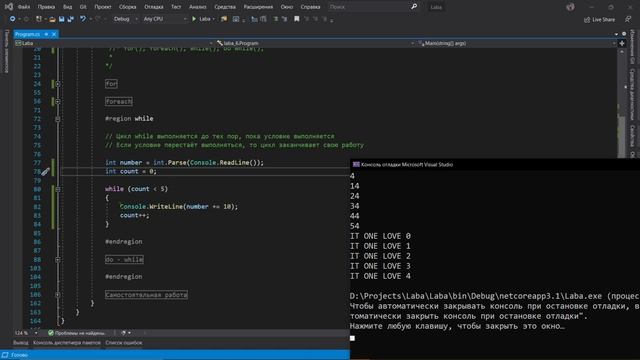
Task: Open the Any CPU platform dropdown
Action: point(164,19)
